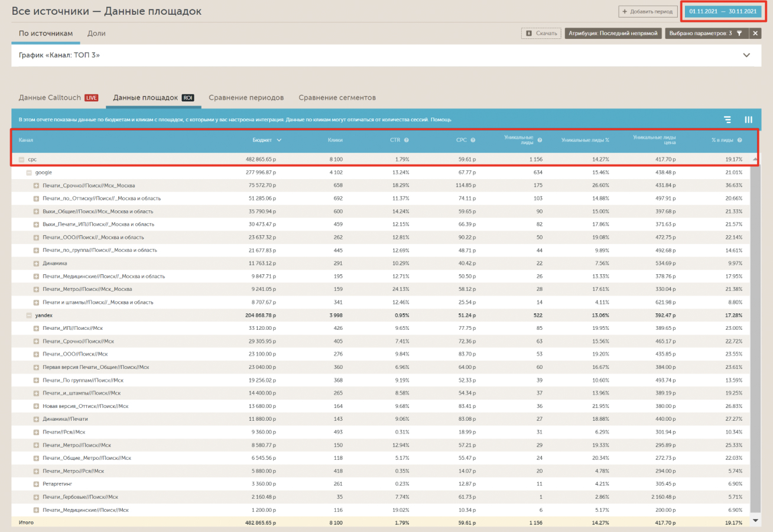Image resolution: width=773 pixels, height=532 pixels.
Task: Click the table's vertical scrollbar down arrow
Action: pyautogui.click(x=755, y=520)
